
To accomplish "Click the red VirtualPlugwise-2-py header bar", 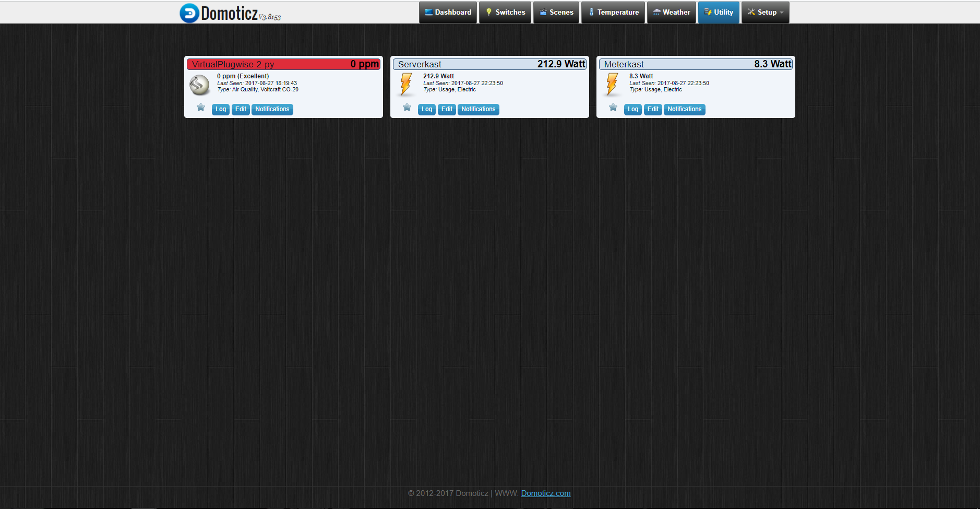I will 283,64.
